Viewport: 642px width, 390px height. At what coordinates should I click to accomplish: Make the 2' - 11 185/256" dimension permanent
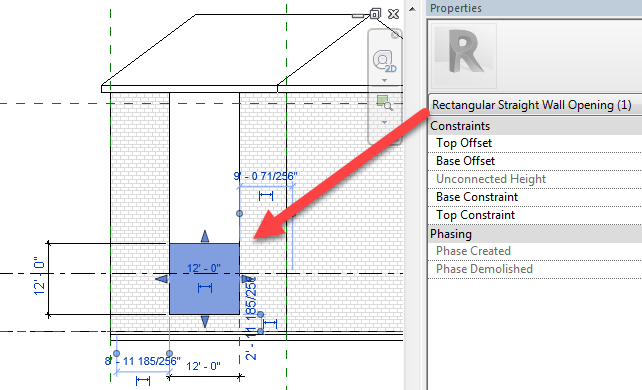[270, 324]
